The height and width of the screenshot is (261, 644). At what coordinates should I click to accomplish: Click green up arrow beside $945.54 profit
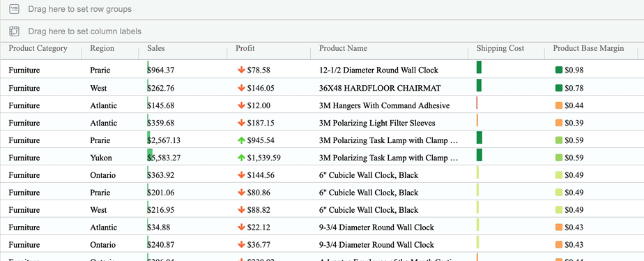click(241, 140)
